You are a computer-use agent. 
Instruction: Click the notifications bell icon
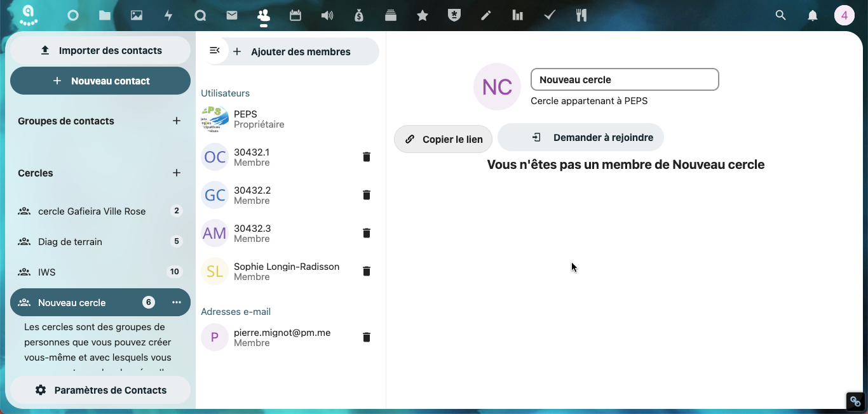point(813,16)
